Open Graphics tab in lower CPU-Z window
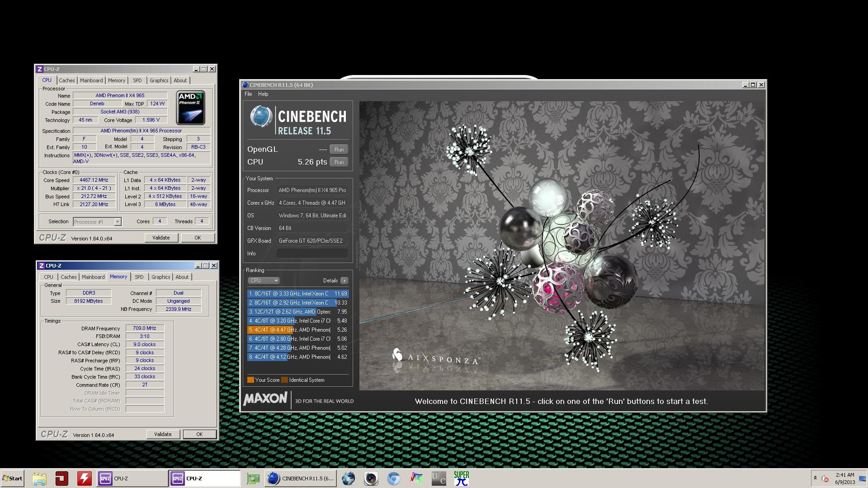 click(x=161, y=277)
